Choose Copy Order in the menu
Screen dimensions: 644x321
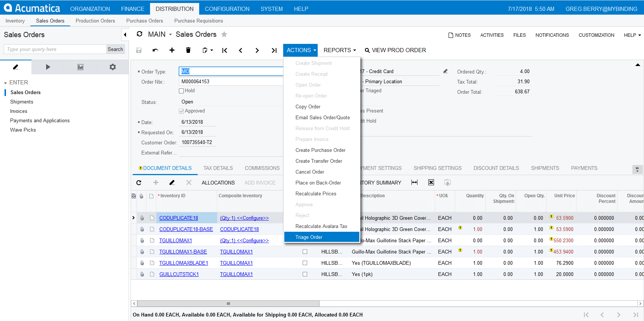tap(308, 106)
